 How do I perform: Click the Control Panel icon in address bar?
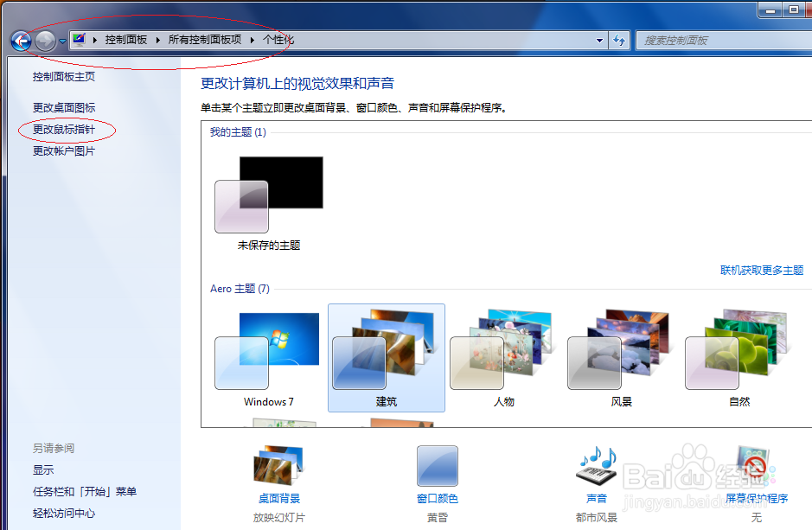[80, 40]
